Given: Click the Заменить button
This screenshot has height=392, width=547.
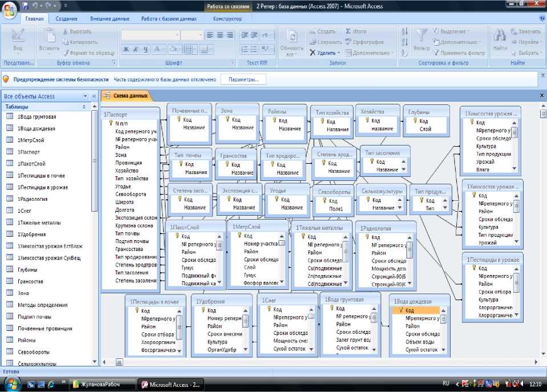Looking at the screenshot, I should click(525, 31).
